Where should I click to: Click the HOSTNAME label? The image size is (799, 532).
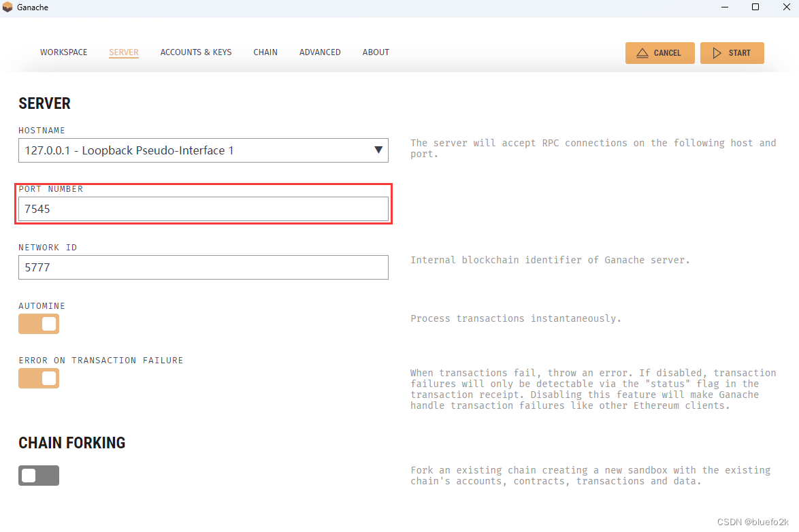pos(42,131)
